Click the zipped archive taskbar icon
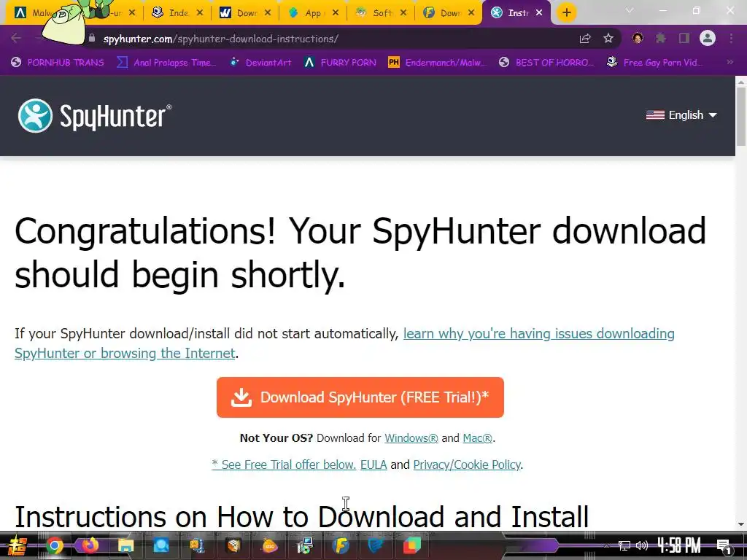Image resolution: width=747 pixels, height=560 pixels. point(197,545)
